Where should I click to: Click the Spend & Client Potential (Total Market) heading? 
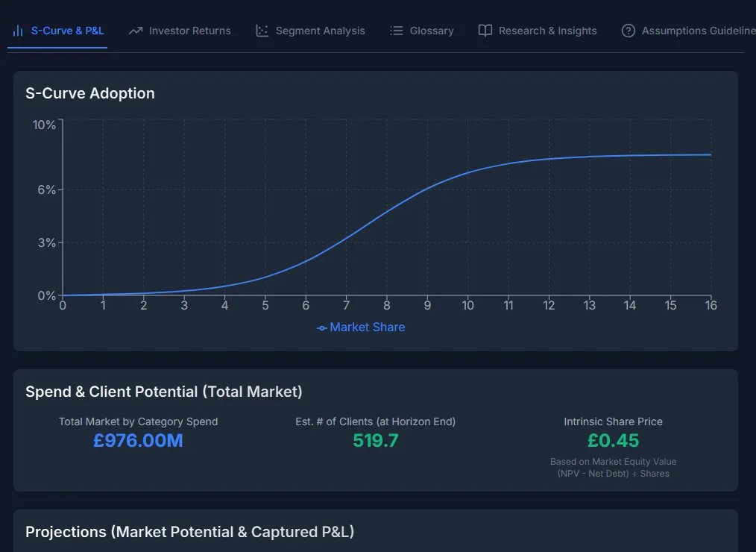click(164, 392)
